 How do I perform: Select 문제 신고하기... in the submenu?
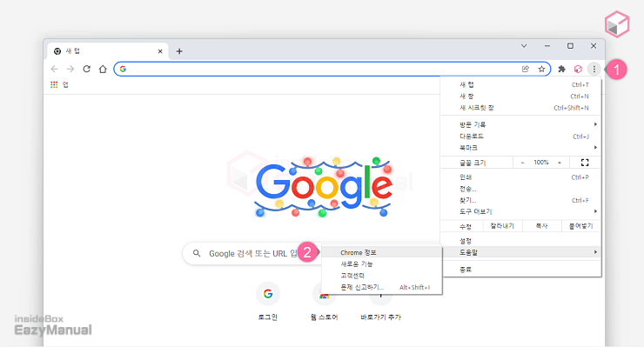coord(381,287)
